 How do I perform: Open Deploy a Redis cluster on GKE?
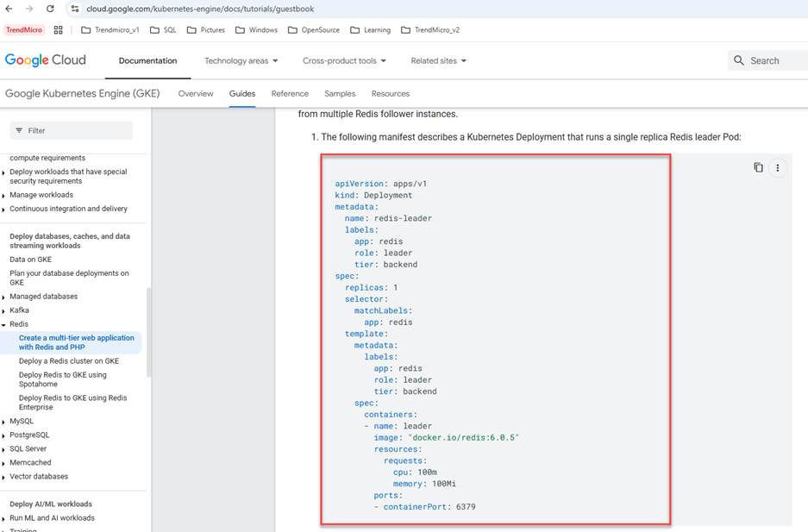69,361
